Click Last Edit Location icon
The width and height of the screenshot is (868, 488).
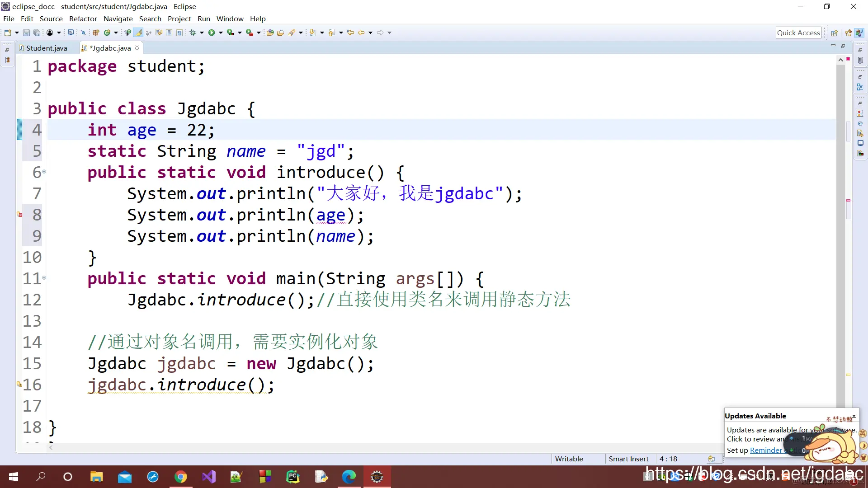coord(350,33)
